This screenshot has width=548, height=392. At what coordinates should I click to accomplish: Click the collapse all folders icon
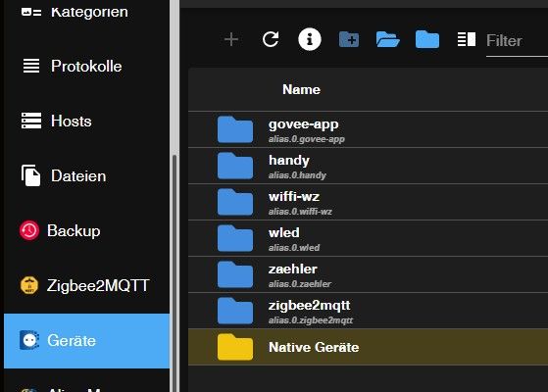427,39
